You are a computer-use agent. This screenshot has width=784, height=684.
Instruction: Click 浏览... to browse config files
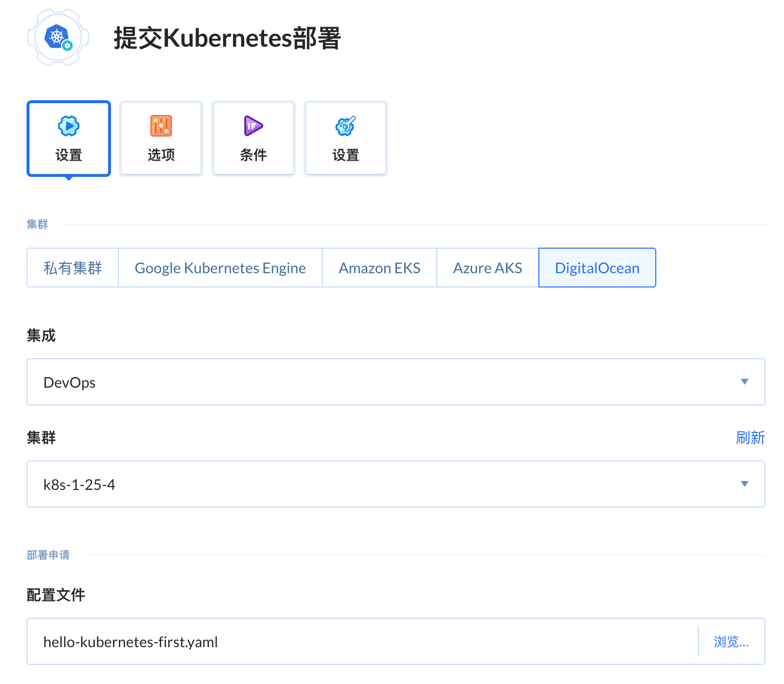click(731, 642)
